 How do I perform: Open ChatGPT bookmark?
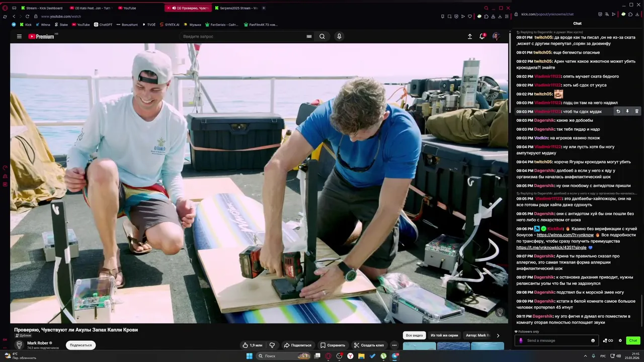point(103,24)
